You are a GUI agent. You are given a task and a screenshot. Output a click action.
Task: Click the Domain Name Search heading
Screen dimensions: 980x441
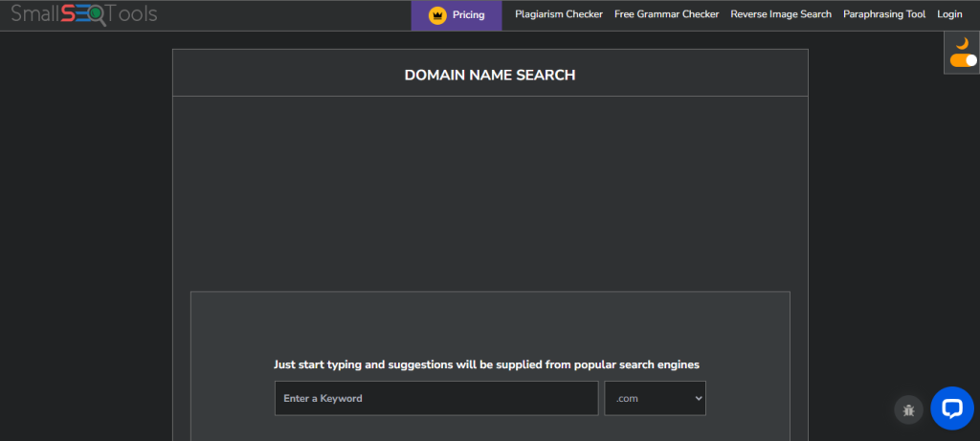[x=490, y=75]
